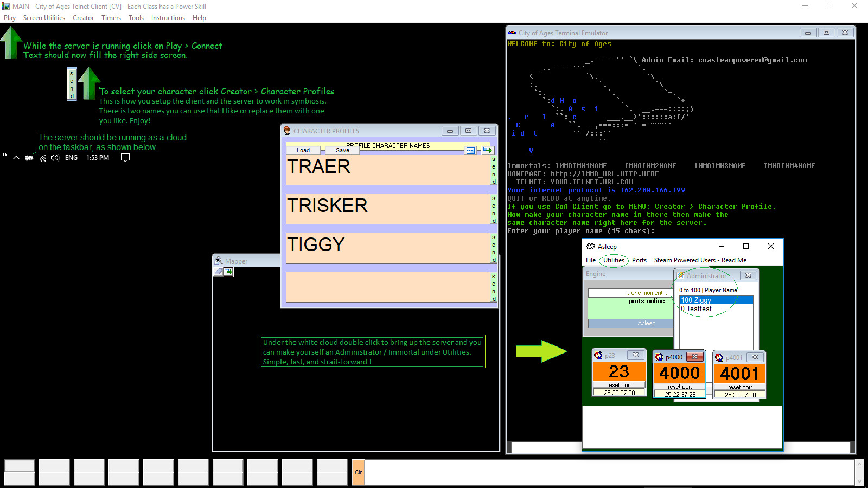Click the send icon next to TRISKER

493,209
